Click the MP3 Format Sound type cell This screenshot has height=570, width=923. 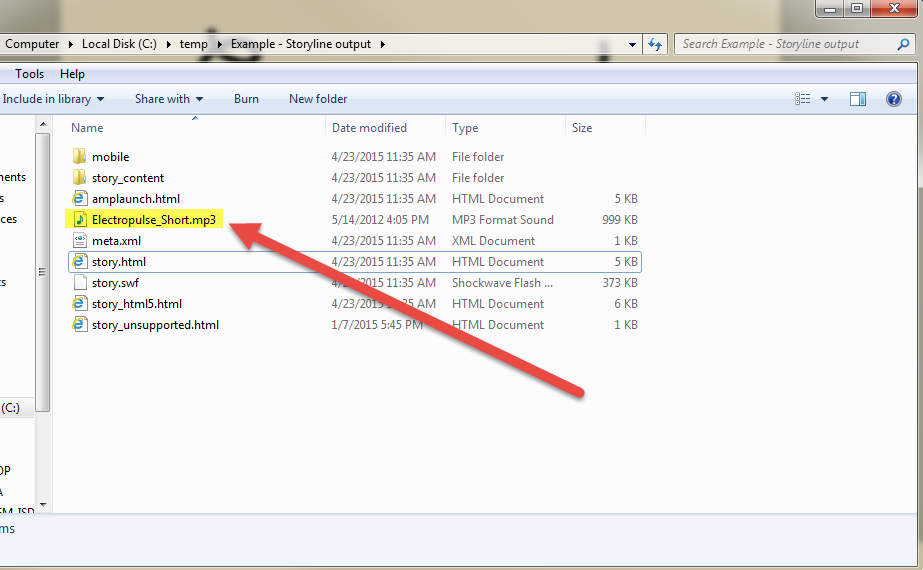point(503,220)
